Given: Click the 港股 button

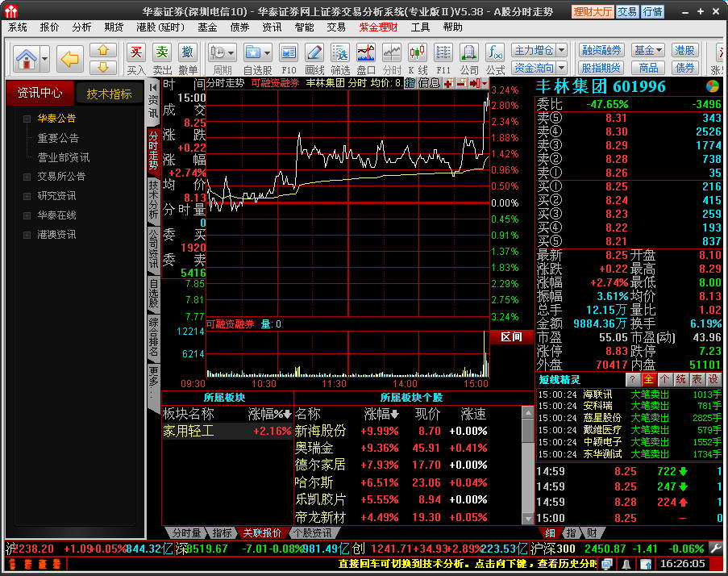Looking at the screenshot, I should (x=684, y=50).
